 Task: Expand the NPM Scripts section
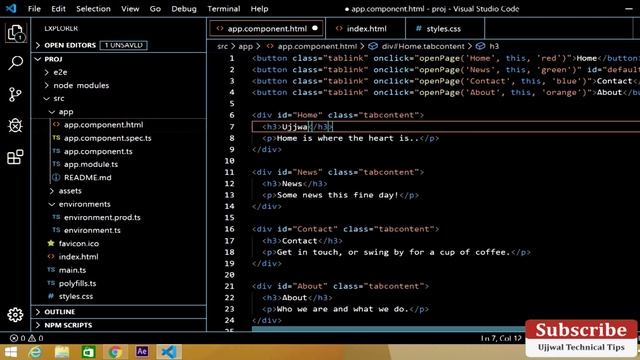pyautogui.click(x=68, y=325)
